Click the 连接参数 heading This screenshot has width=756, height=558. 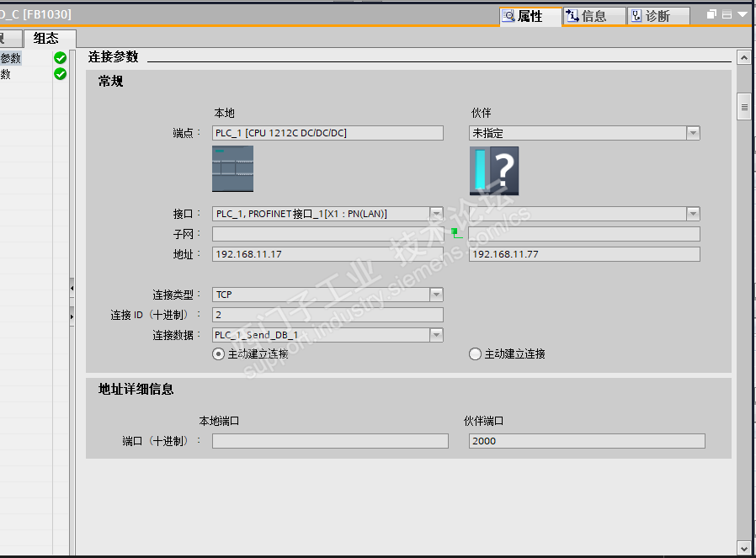pyautogui.click(x=114, y=57)
